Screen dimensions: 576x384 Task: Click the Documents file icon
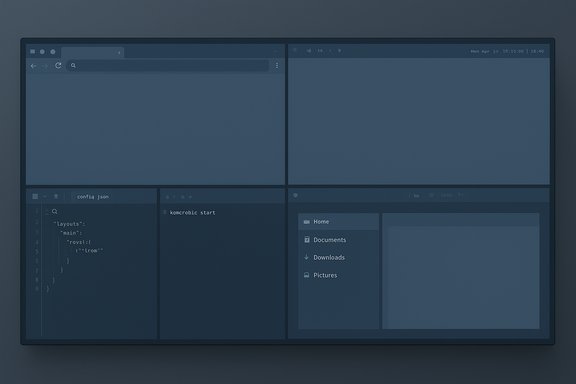(307, 240)
